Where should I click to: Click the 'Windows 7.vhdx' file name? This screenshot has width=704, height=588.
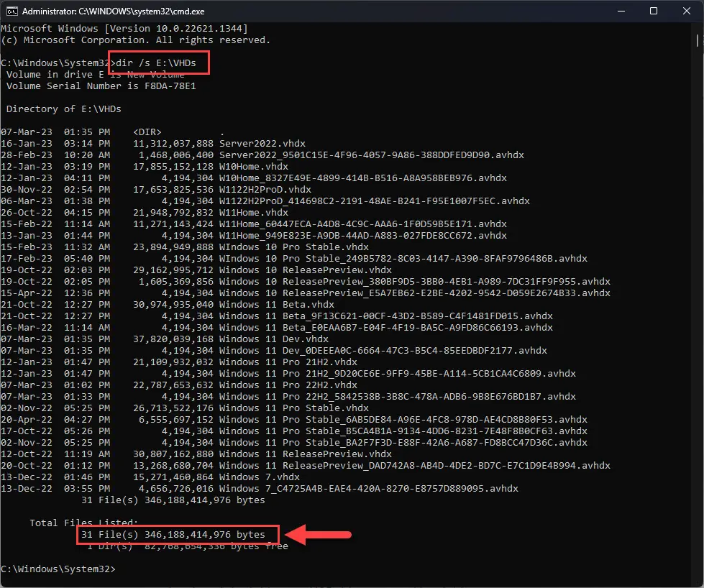260,477
